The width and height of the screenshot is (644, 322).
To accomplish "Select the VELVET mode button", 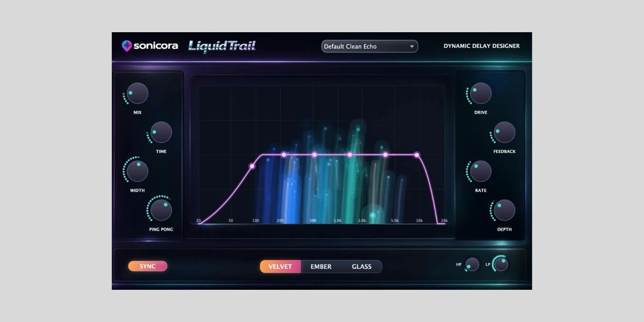I will click(281, 266).
